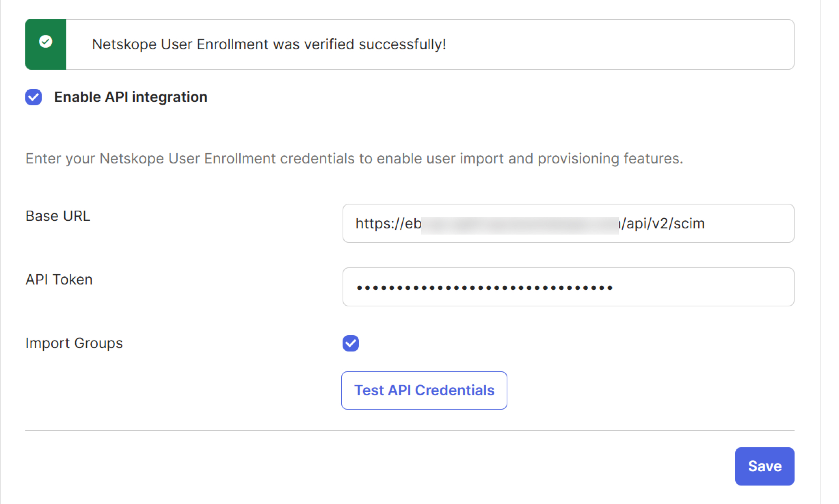
Task: Click the green success checkmark icon
Action: point(45,42)
